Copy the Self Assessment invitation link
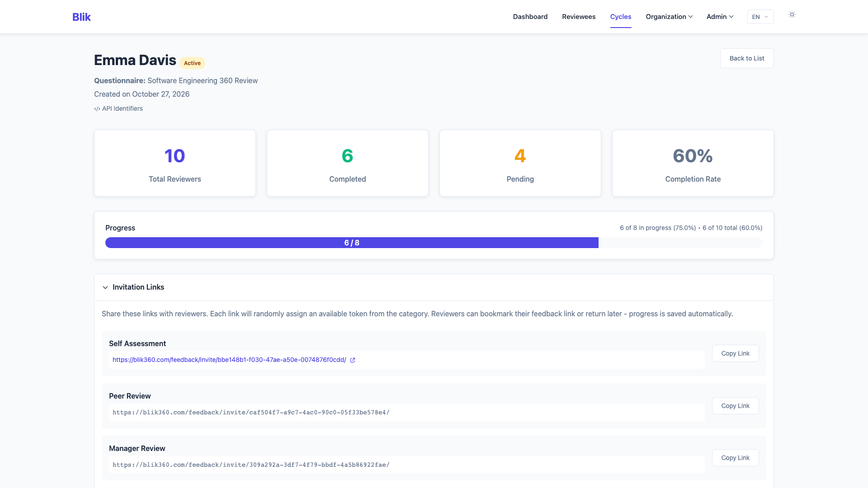The height and width of the screenshot is (488, 868). (735, 353)
